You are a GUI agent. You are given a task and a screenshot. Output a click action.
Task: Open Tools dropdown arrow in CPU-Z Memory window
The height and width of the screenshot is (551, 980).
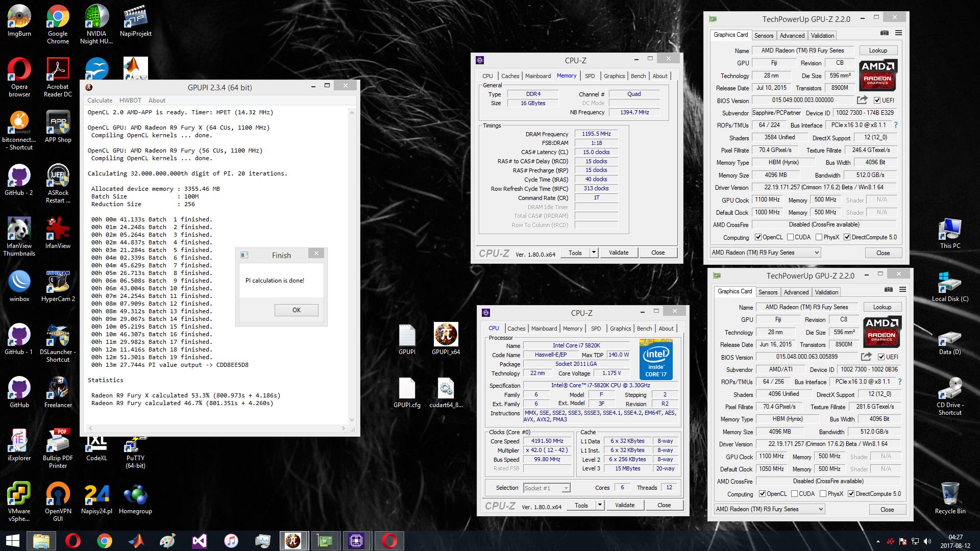point(594,253)
